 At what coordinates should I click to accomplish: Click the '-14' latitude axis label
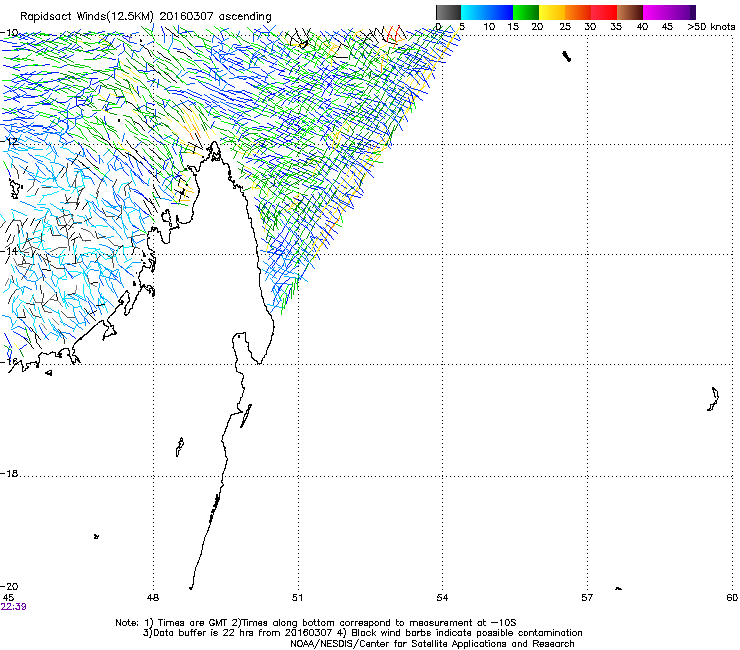[10, 251]
